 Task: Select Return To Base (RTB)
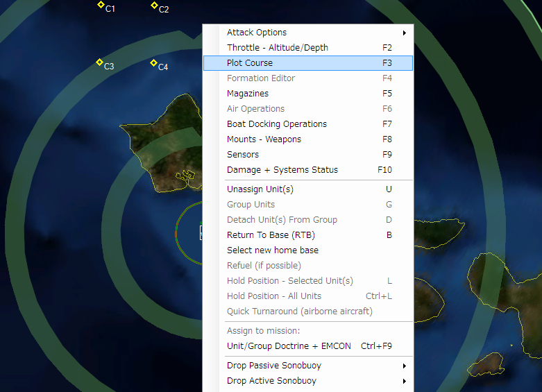pyautogui.click(x=308, y=235)
